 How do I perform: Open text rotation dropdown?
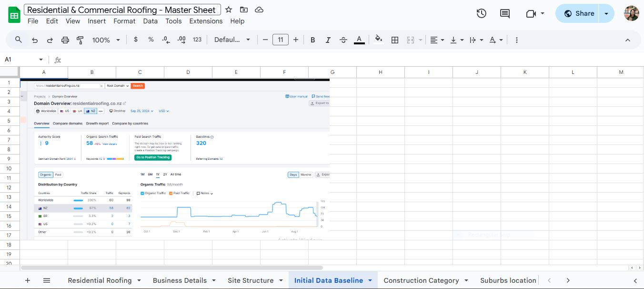496,40
